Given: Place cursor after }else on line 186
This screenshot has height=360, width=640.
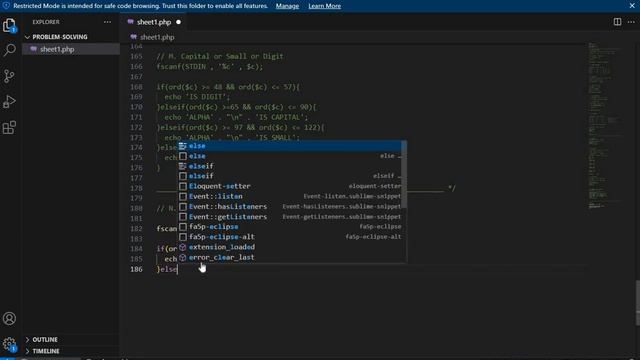Looking at the screenshot, I should (178, 269).
